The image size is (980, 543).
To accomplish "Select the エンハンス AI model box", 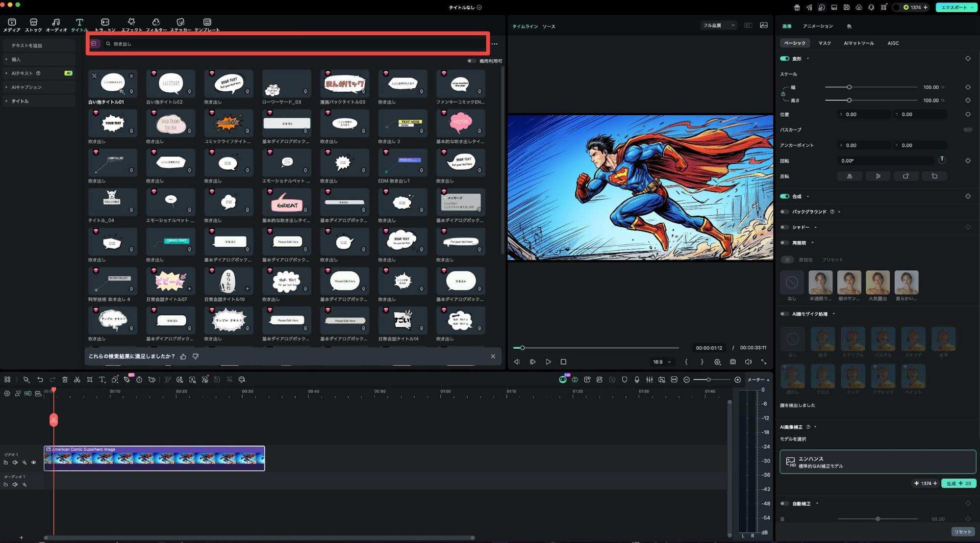I will pyautogui.click(x=878, y=462).
